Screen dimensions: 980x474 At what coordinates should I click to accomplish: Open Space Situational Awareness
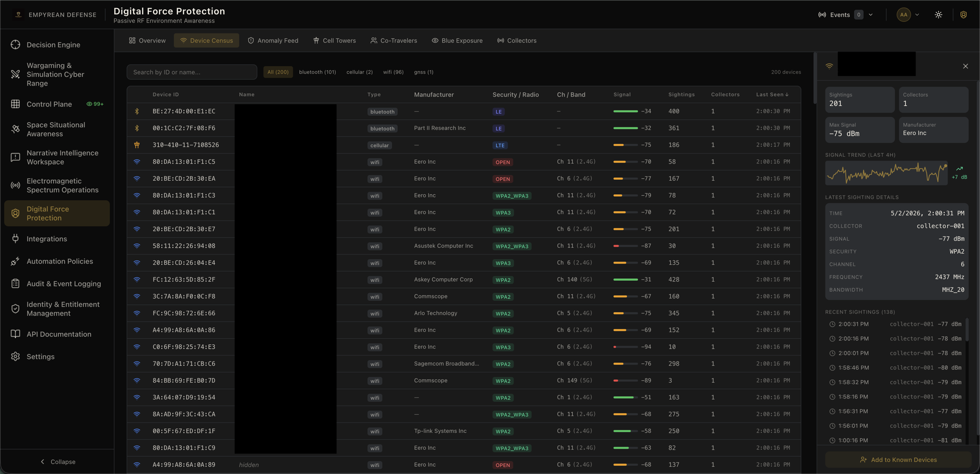(x=57, y=129)
